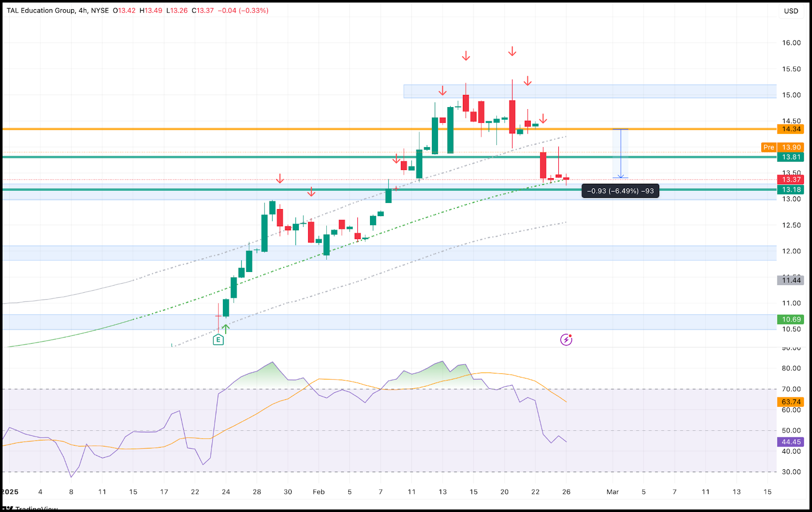The width and height of the screenshot is (812, 512).
Task: Click the TradingView logo at bottom left
Action: tap(30, 508)
